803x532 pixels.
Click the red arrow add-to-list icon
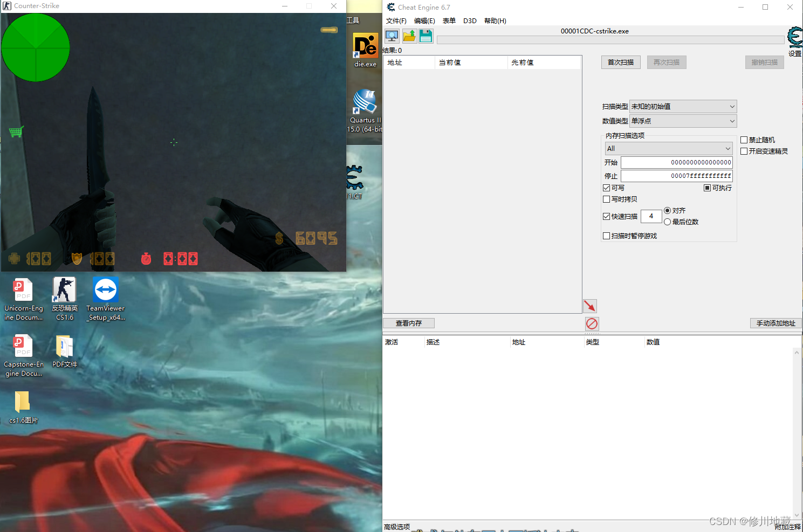tap(590, 306)
